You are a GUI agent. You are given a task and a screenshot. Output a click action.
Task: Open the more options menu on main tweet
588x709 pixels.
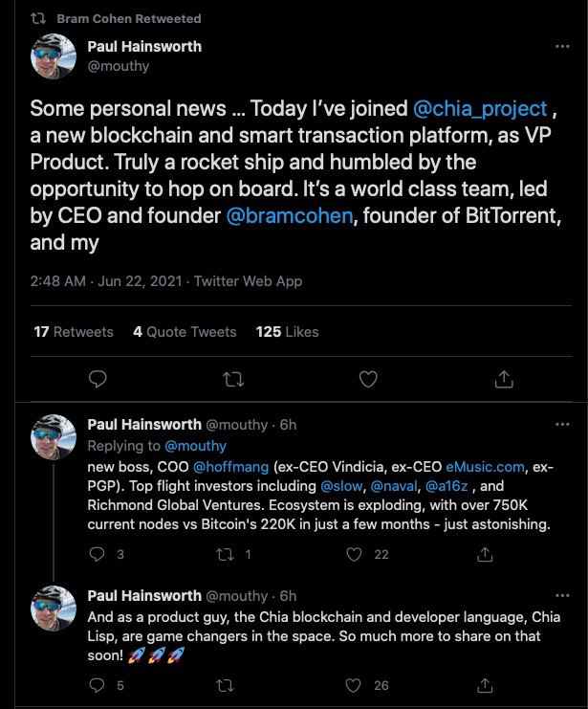click(562, 46)
